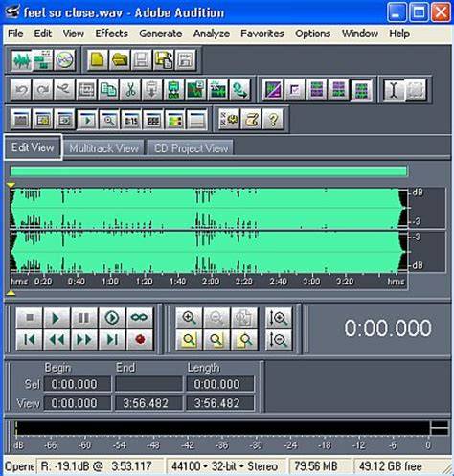454x476 pixels.
Task: Click the CD Project View disc icon
Action: click(x=65, y=59)
